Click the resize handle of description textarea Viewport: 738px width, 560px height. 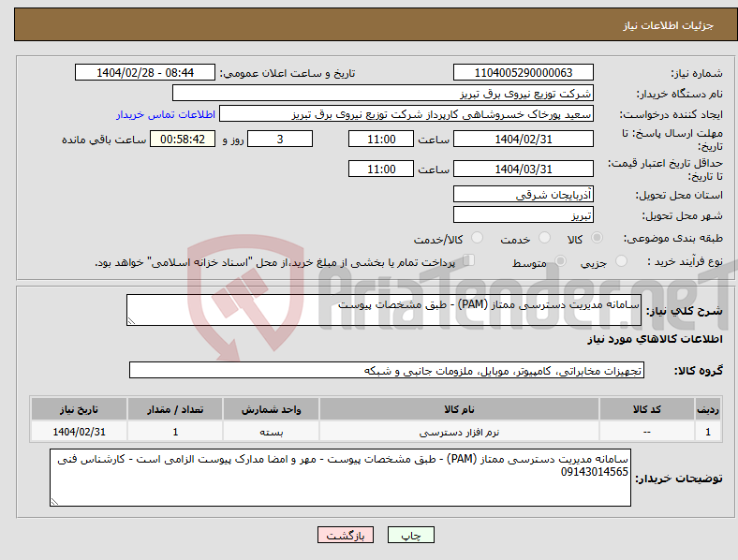(131, 320)
